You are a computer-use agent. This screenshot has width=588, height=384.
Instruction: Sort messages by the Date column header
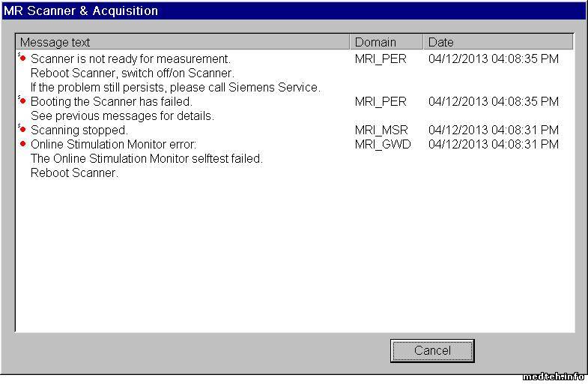click(x=498, y=42)
